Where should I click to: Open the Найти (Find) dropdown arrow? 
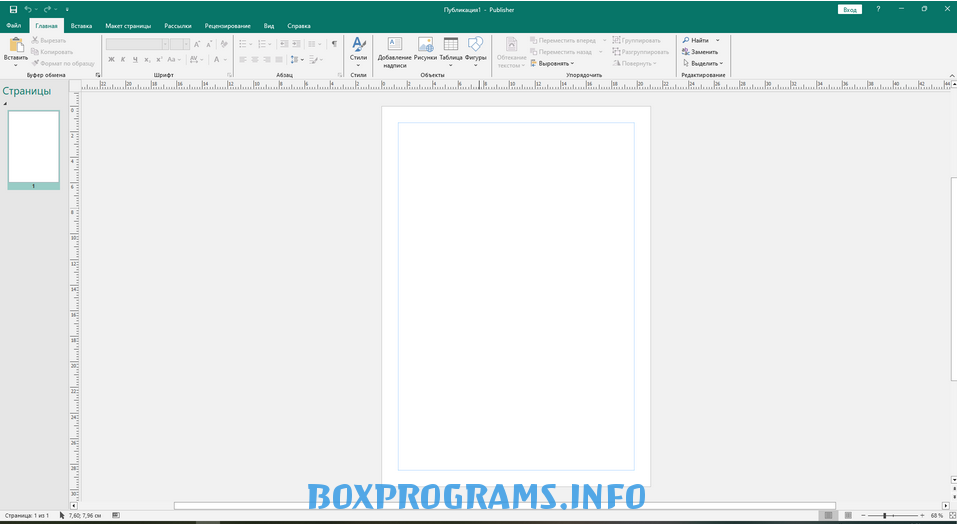[x=718, y=40]
